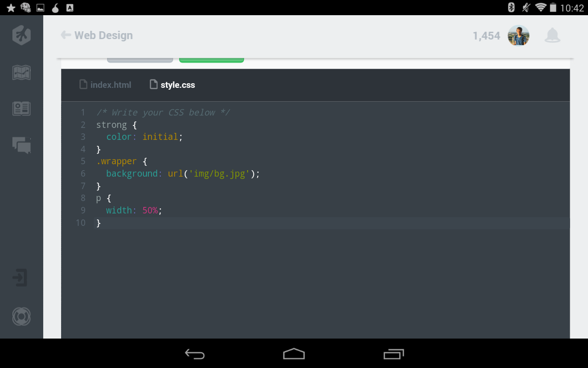588x368 pixels.
Task: Open the Library icon in sidebar
Action: pyautogui.click(x=22, y=109)
